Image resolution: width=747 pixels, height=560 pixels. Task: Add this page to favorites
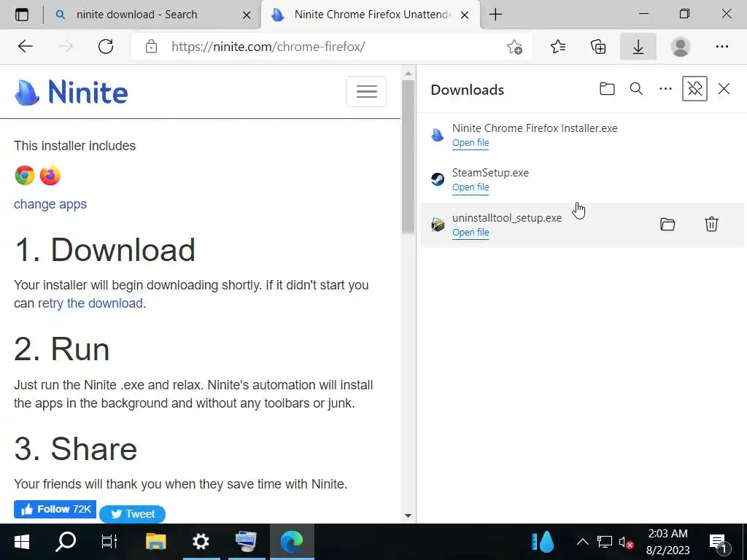pos(514,47)
